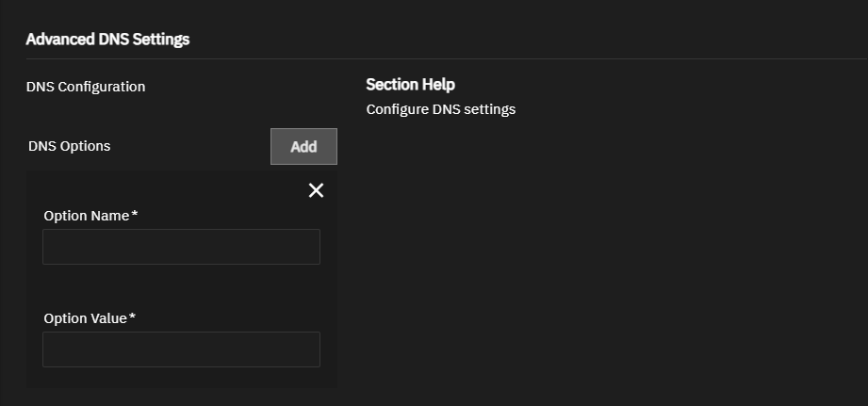Click the Option Value field label
868x406 pixels.
click(x=85, y=318)
